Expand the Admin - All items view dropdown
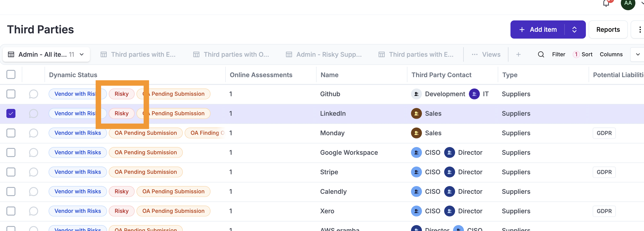The width and height of the screenshot is (644, 231). click(x=82, y=54)
